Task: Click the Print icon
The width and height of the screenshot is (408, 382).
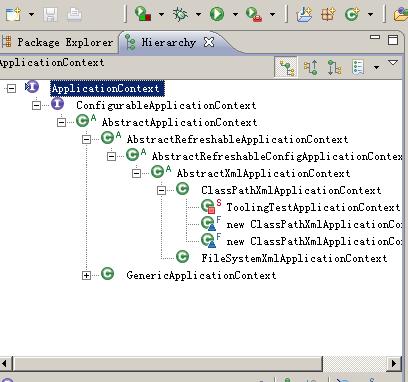Action: [x=74, y=14]
